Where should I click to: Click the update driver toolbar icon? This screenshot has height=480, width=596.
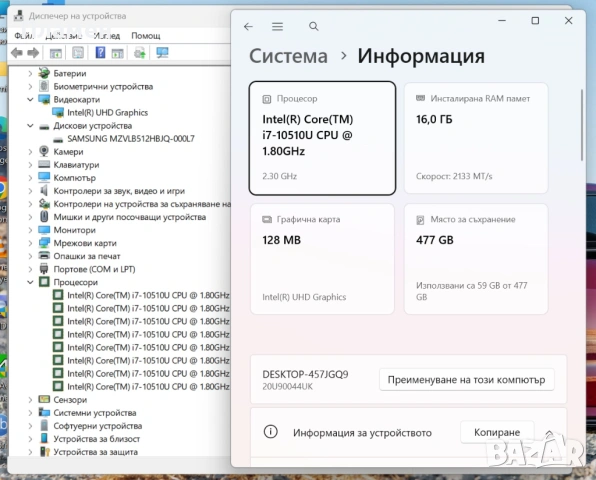click(x=139, y=52)
